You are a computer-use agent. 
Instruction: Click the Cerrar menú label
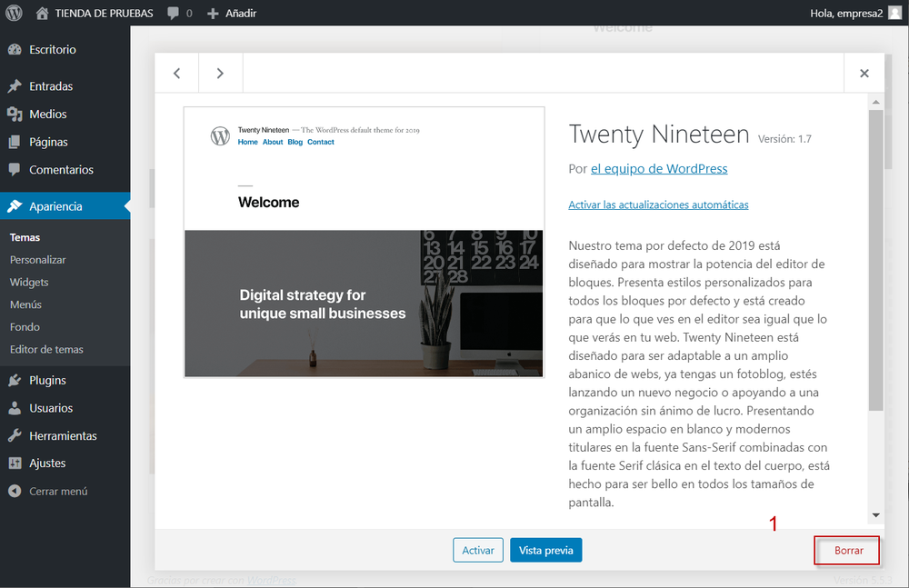point(58,491)
